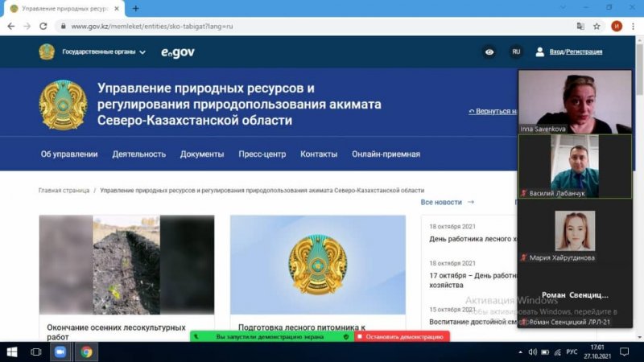
Task: Open Windows Start menu
Action: click(12, 352)
